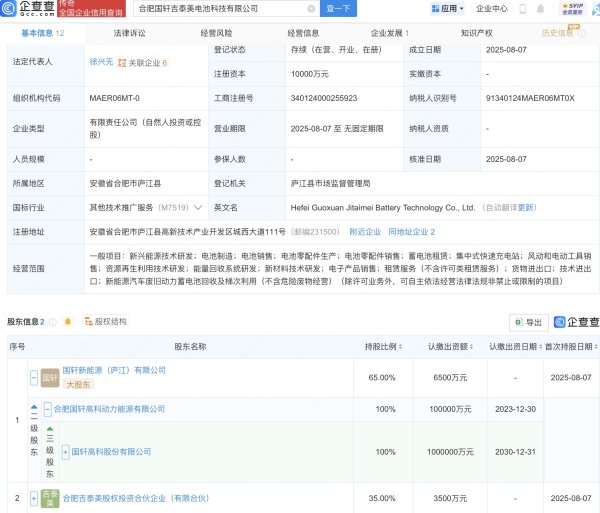Click the 大股东 tag
This screenshot has height=513, width=600.
pyautogui.click(x=78, y=384)
